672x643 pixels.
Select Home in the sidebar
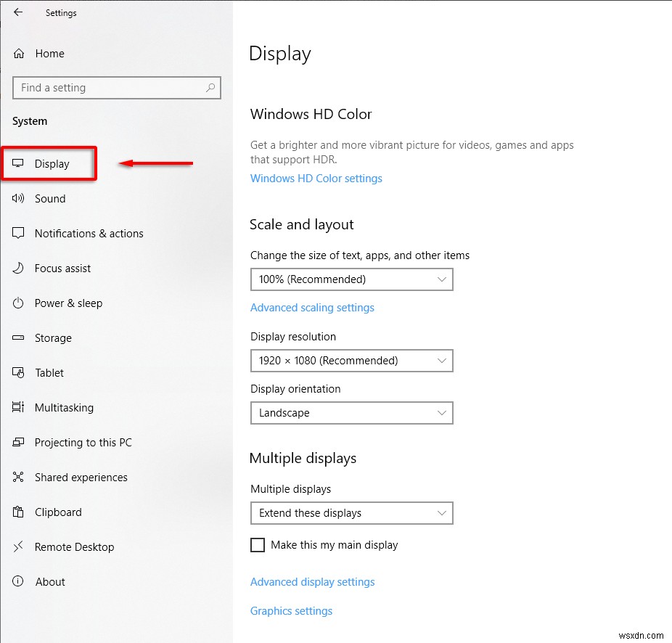pos(50,54)
